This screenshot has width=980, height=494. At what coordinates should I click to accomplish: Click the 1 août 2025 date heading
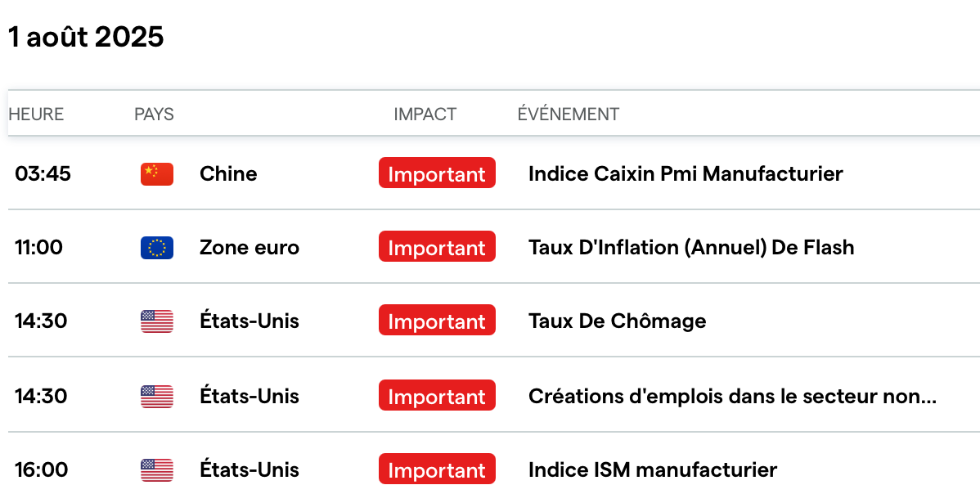(86, 37)
